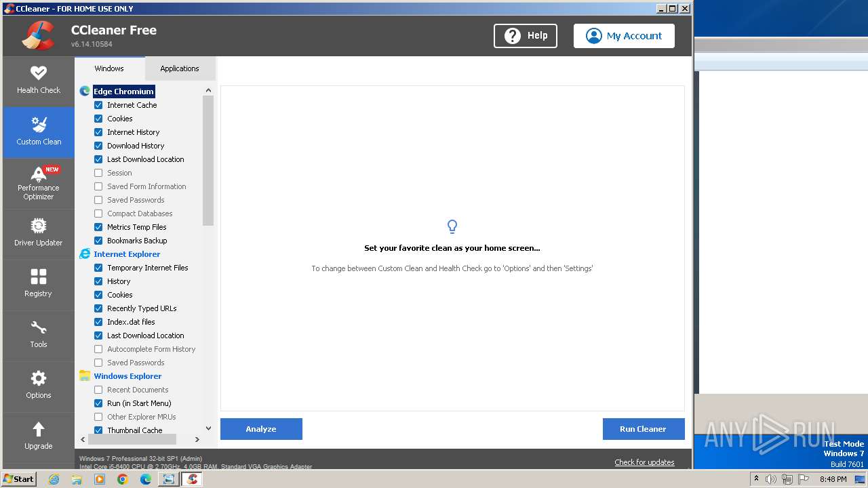Open the Driver Updater section
Screen dimensions: 868x488
(39, 233)
